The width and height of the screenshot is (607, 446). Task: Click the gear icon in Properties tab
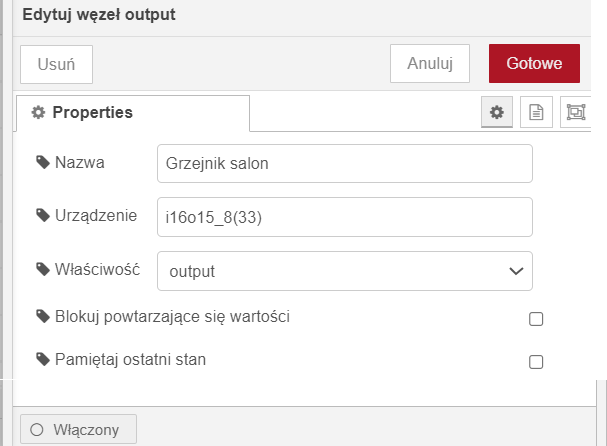click(x=38, y=112)
